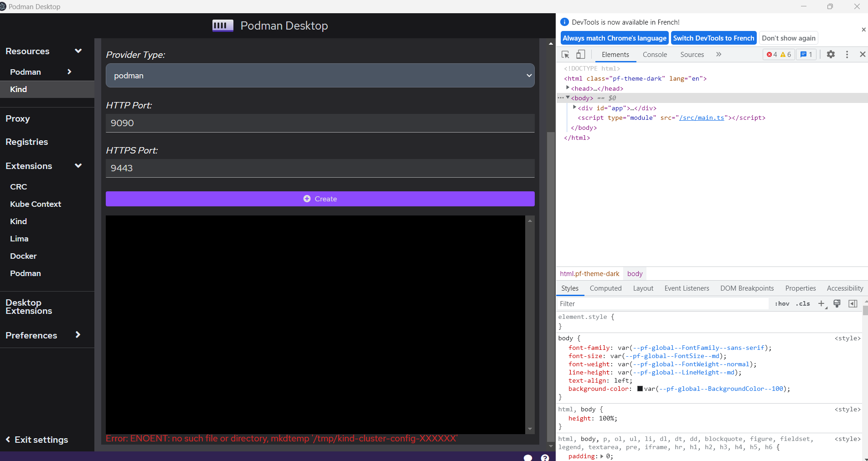Collapse the Extensions sidebar section
The height and width of the screenshot is (461, 868).
point(78,166)
